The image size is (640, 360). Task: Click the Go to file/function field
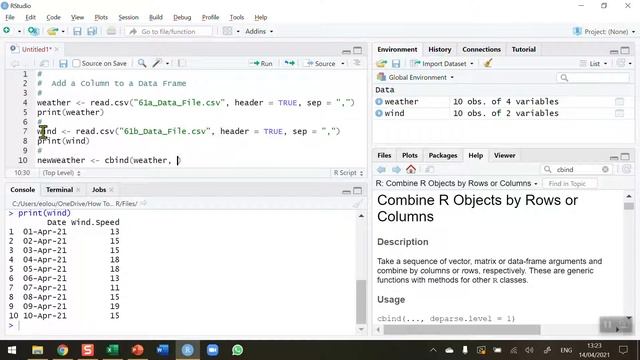tap(169, 31)
